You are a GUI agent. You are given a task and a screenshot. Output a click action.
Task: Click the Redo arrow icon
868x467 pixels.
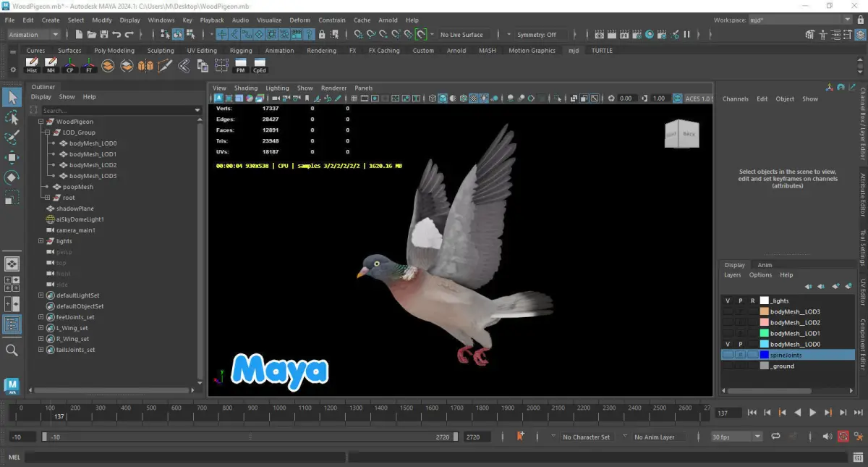[129, 34]
